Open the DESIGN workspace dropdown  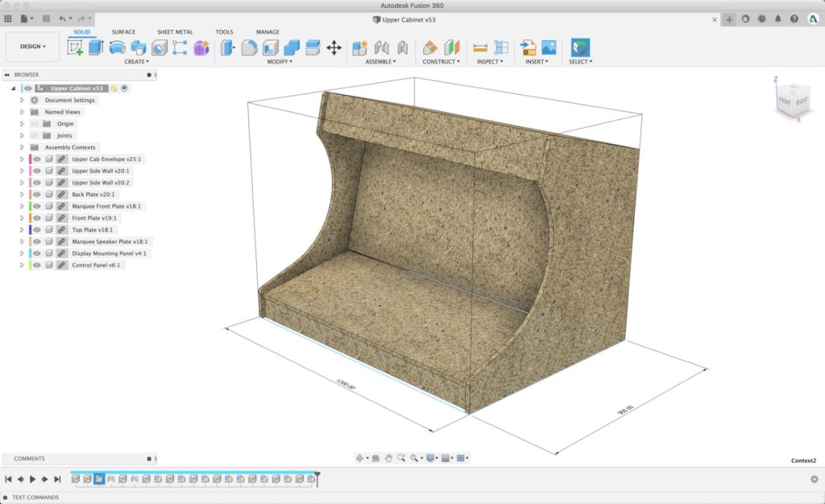tap(31, 46)
